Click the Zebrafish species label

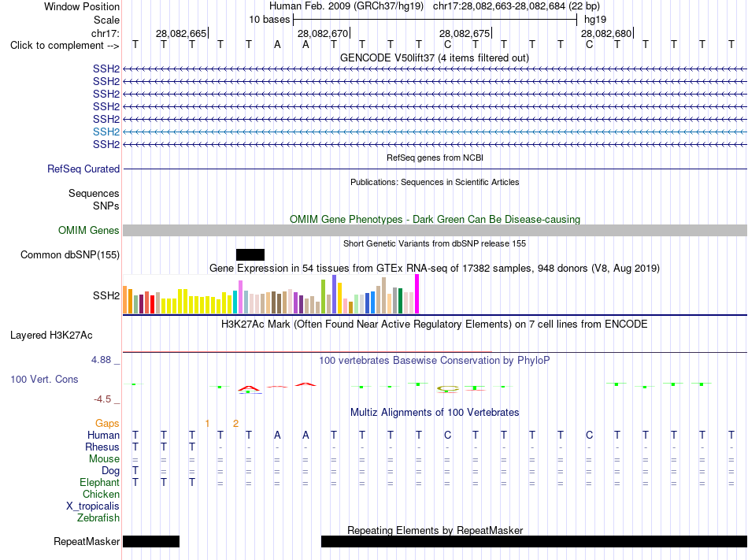98,517
